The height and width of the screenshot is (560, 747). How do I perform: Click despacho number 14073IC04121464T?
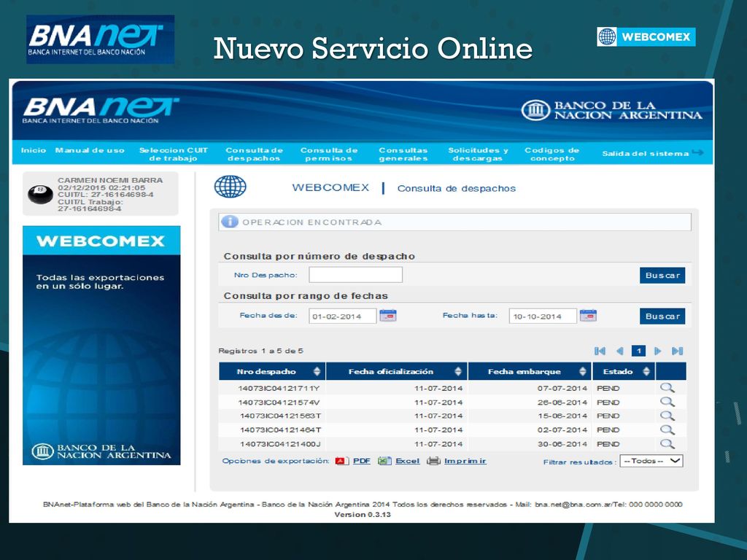280,430
